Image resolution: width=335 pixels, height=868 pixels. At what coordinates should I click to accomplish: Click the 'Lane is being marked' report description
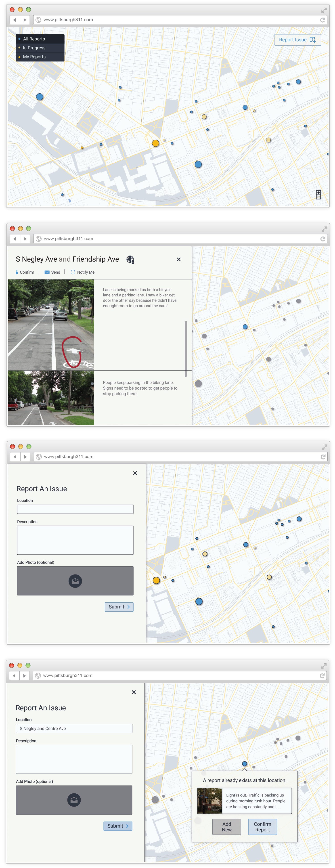point(140,298)
